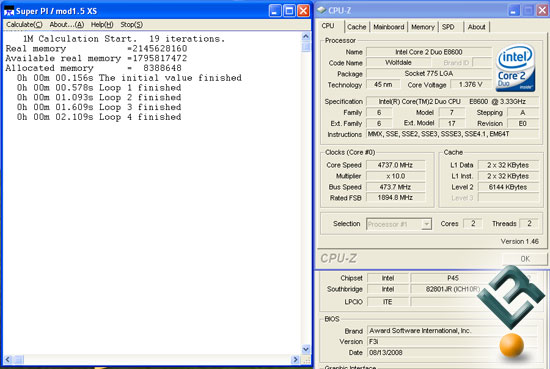This screenshot has width=550, height=369.
Task: Click the Level 2 cache value '6144 KBytes'
Action: (508, 187)
